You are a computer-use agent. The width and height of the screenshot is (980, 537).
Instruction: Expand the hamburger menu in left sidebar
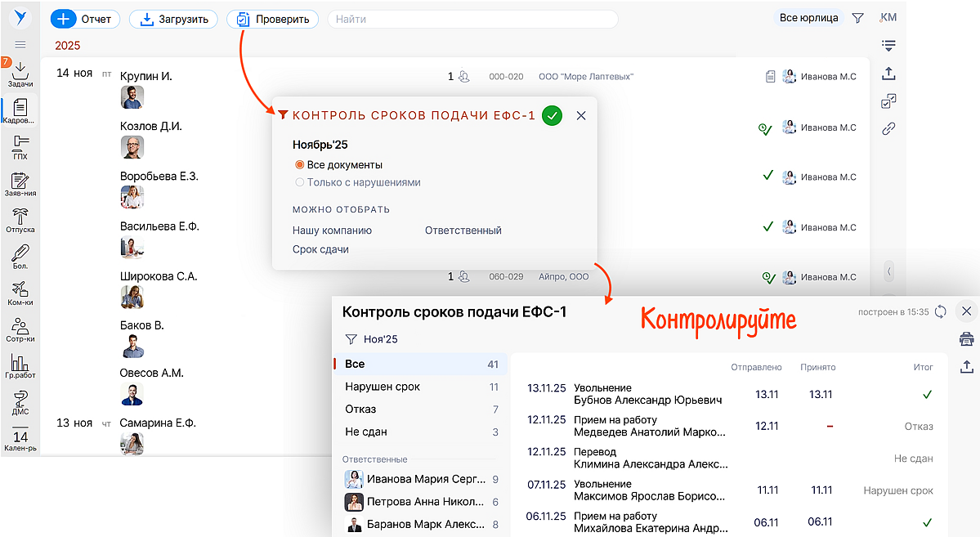[x=20, y=44]
